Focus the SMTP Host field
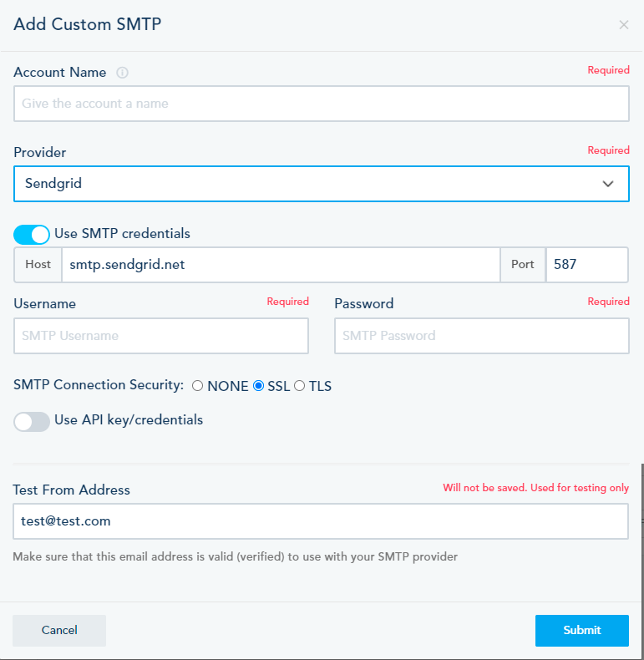This screenshot has height=660, width=644. click(x=280, y=264)
